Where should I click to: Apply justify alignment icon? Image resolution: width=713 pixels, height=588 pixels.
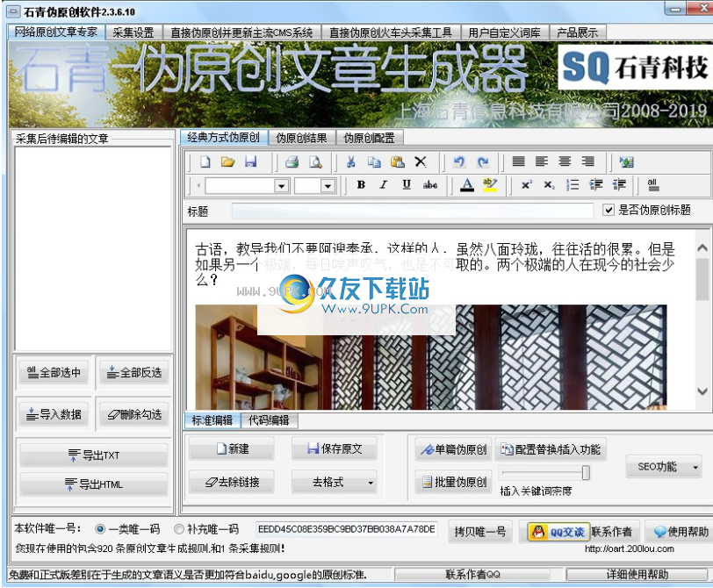point(518,161)
